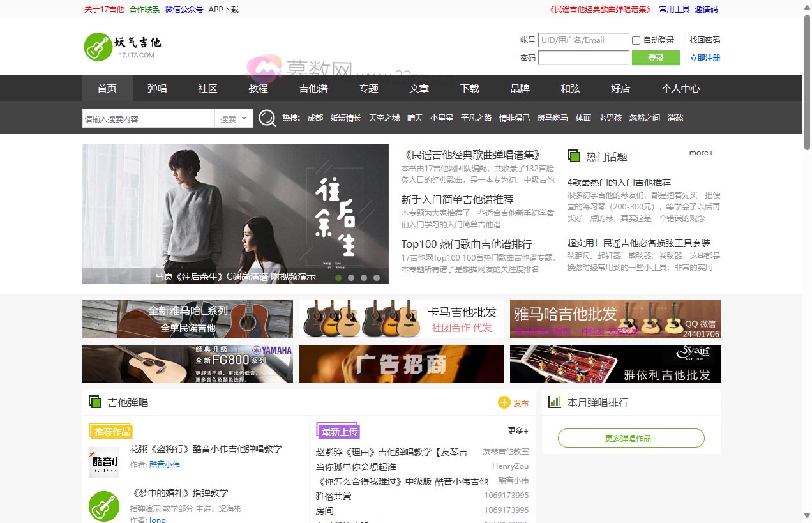Image resolution: width=812 pixels, height=523 pixels.
Task: Click the 立即注册 link
Action: click(705, 57)
